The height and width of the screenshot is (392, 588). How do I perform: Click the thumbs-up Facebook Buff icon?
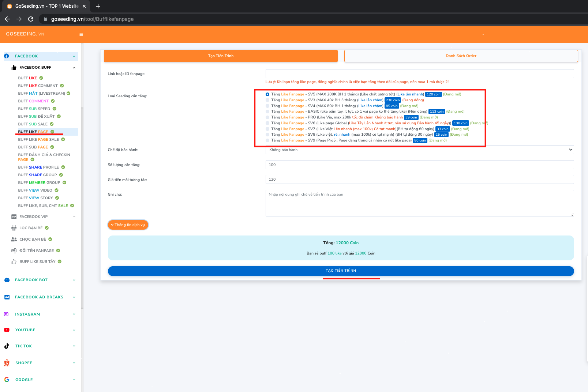pyautogui.click(x=14, y=67)
